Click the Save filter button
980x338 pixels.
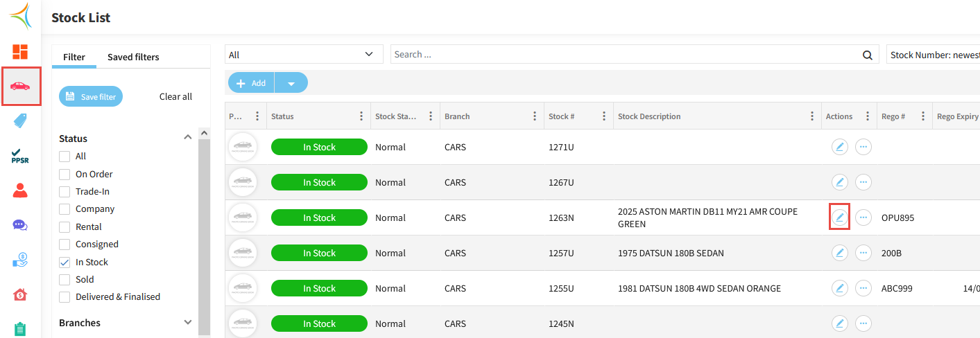(x=91, y=97)
